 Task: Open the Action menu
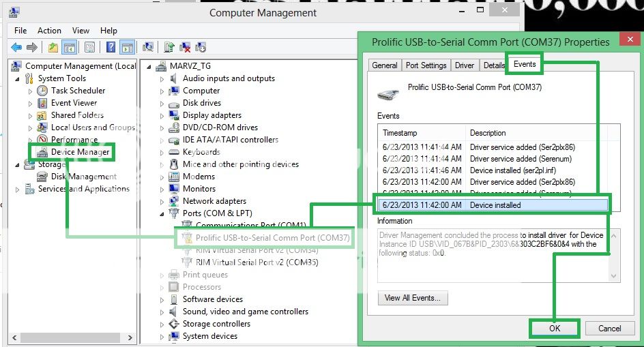pos(49,31)
